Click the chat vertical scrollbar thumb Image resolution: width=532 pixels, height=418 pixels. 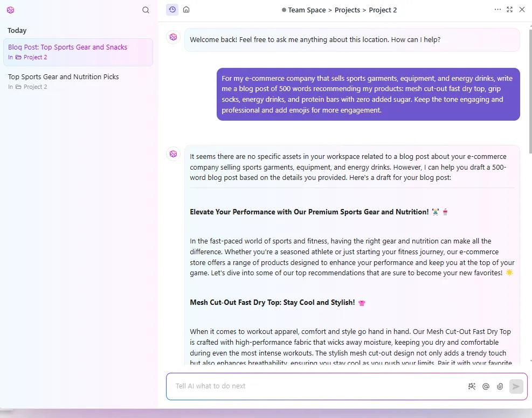point(530,92)
